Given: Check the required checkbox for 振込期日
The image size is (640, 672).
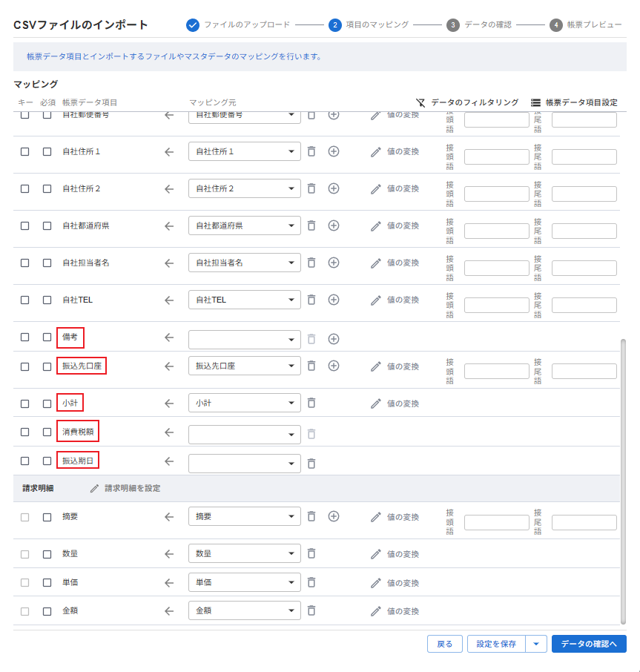Looking at the screenshot, I should click(x=47, y=461).
